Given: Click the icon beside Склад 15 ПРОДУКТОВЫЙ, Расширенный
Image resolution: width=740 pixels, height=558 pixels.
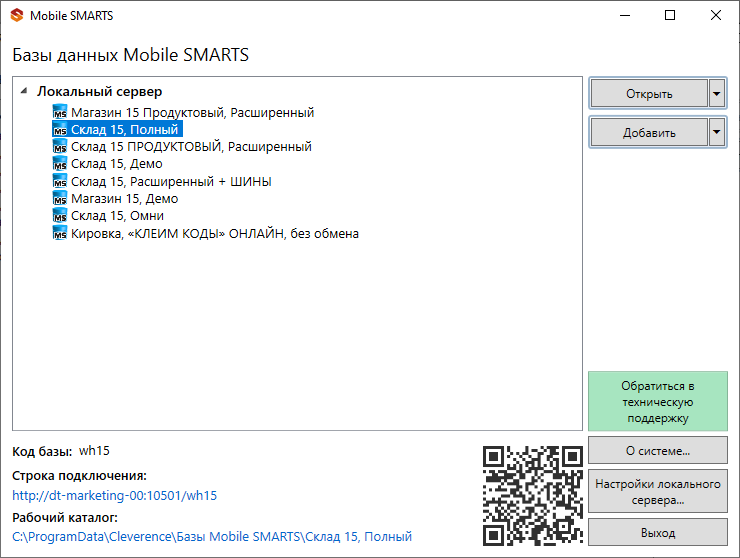Looking at the screenshot, I should (x=59, y=147).
